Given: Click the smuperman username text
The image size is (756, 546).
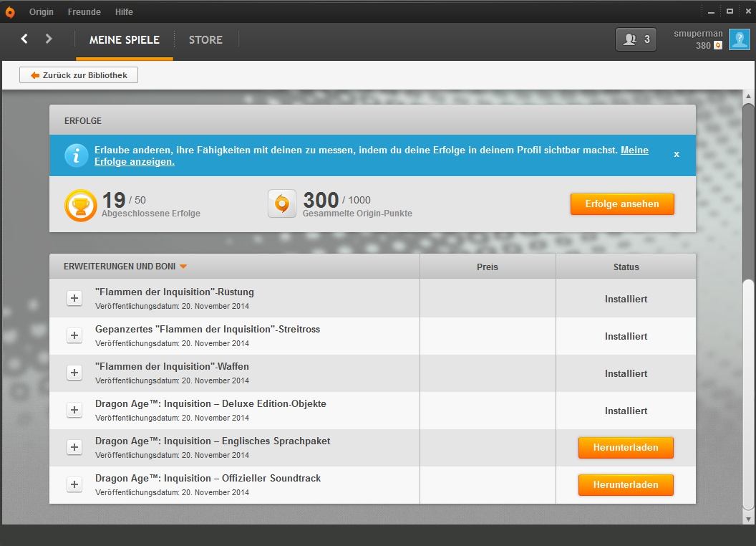Looking at the screenshot, I should coord(698,33).
